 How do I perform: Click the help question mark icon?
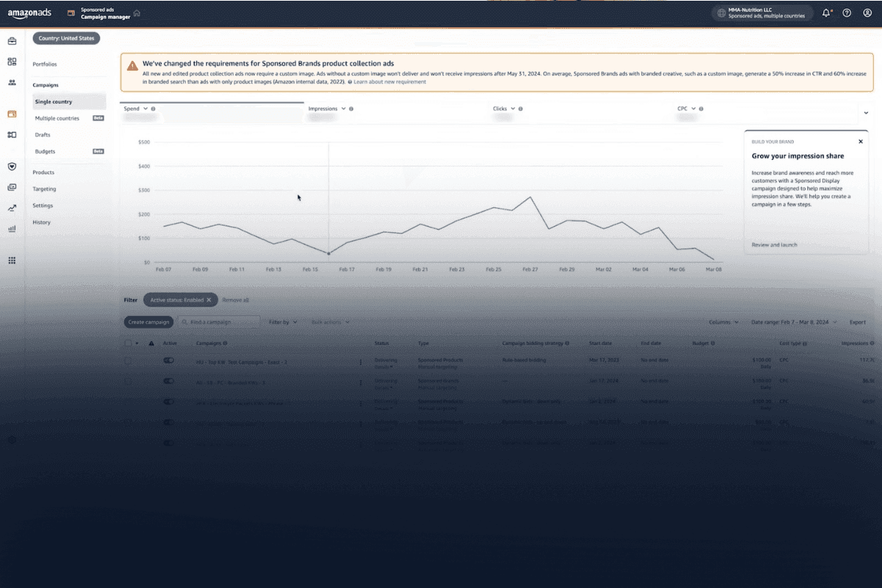(847, 12)
